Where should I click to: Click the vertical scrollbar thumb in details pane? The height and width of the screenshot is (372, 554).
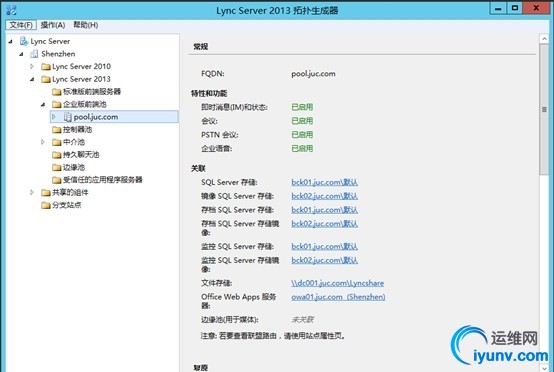pos(544,110)
